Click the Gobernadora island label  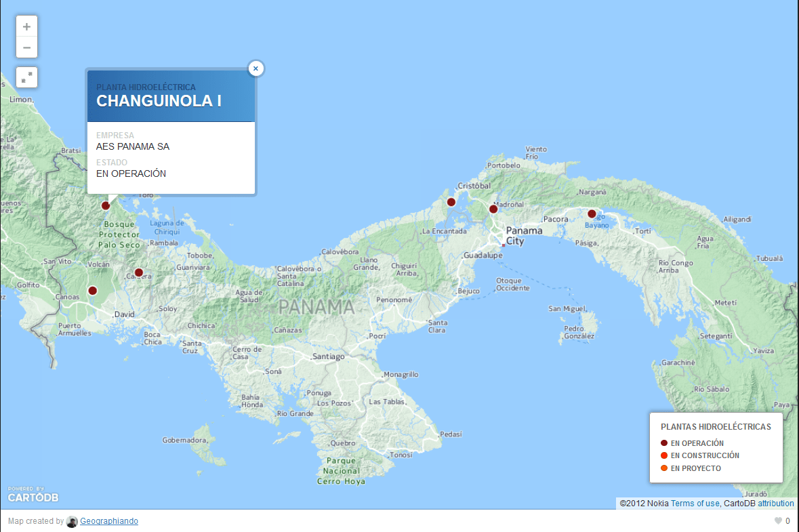(x=184, y=440)
